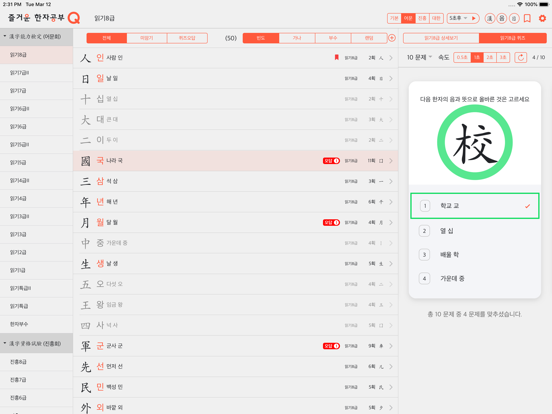Open details chevron for 日 일 row
This screenshot has width=552, height=414.
391,79
